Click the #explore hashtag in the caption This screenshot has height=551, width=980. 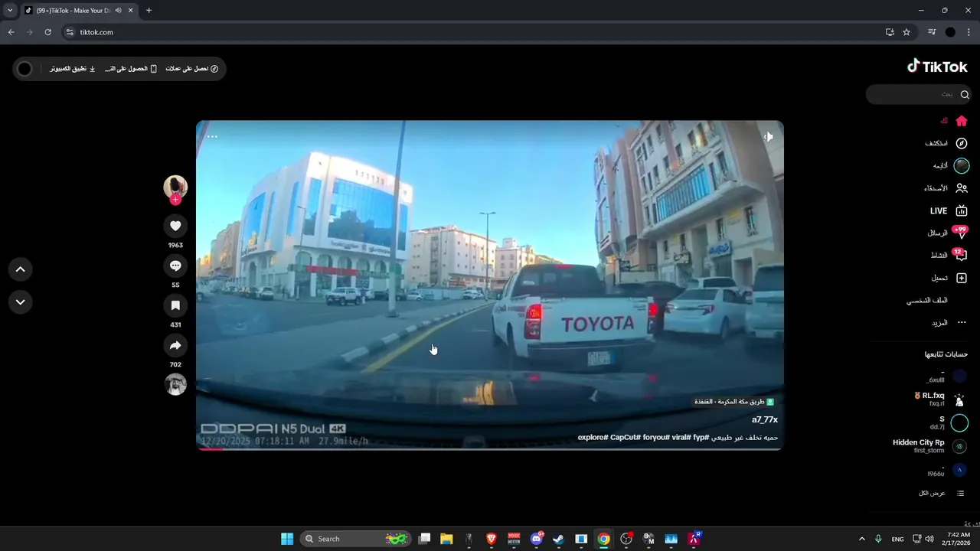coord(593,438)
